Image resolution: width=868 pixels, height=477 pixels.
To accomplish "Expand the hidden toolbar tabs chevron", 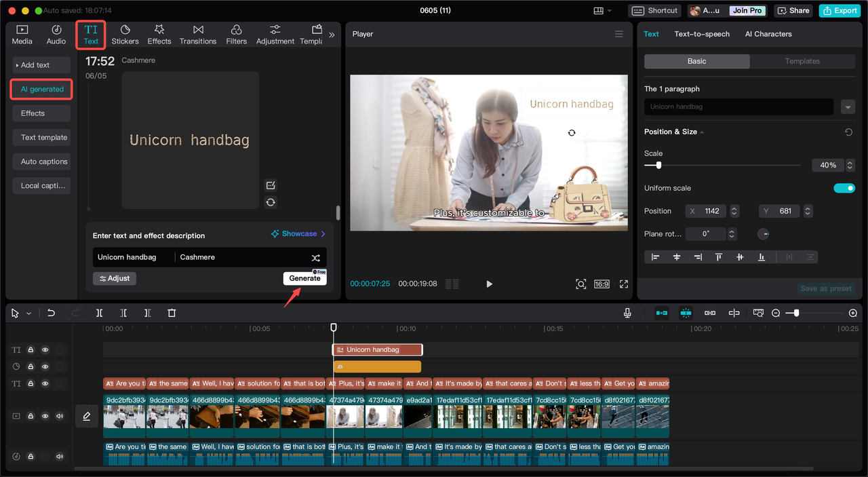I will pos(332,35).
